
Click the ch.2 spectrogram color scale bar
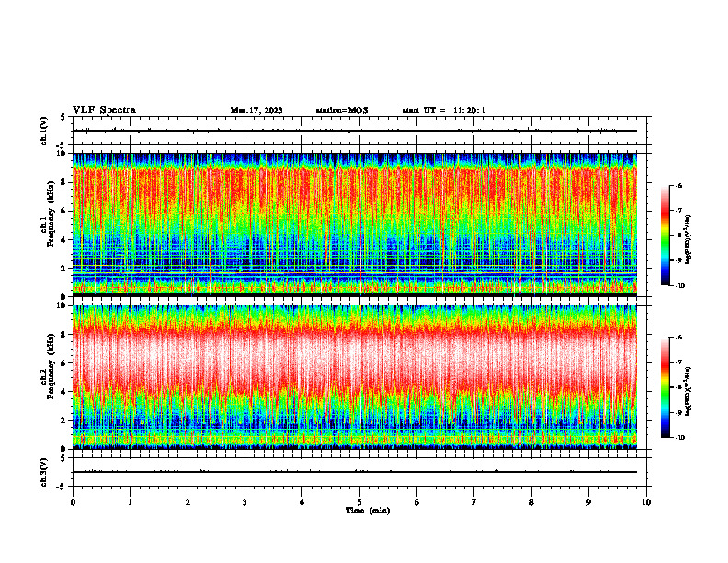[x=665, y=387]
